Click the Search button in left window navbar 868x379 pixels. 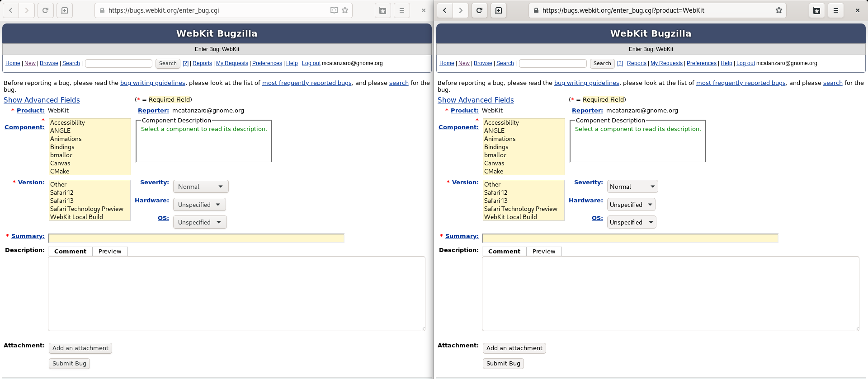pos(168,64)
